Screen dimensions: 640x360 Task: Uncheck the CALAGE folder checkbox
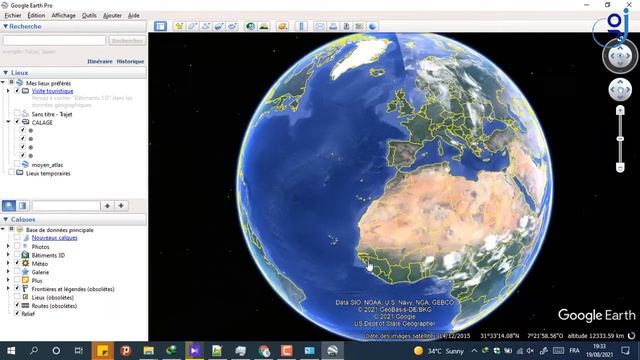point(17,122)
